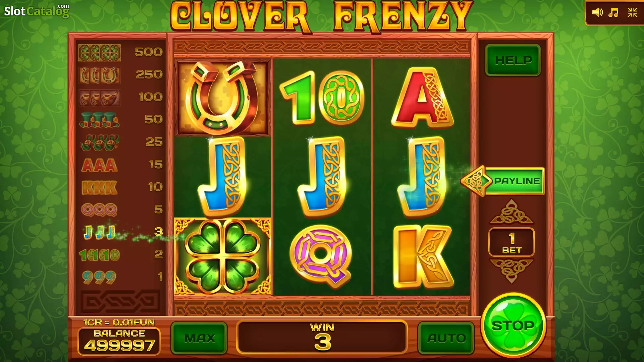This screenshot has height=362, width=644.
Task: Toggle the fullscreen collapse icon
Action: click(x=632, y=13)
